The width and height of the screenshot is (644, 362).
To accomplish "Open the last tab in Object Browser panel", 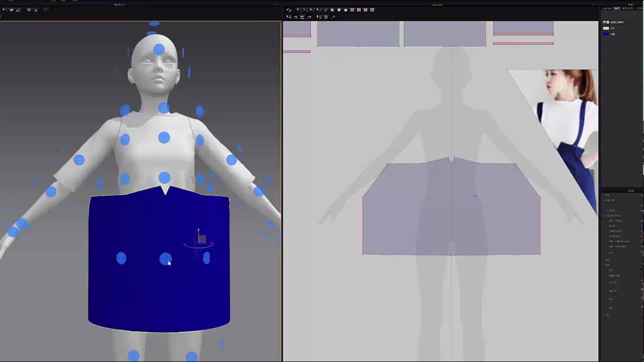I will coord(639,9).
